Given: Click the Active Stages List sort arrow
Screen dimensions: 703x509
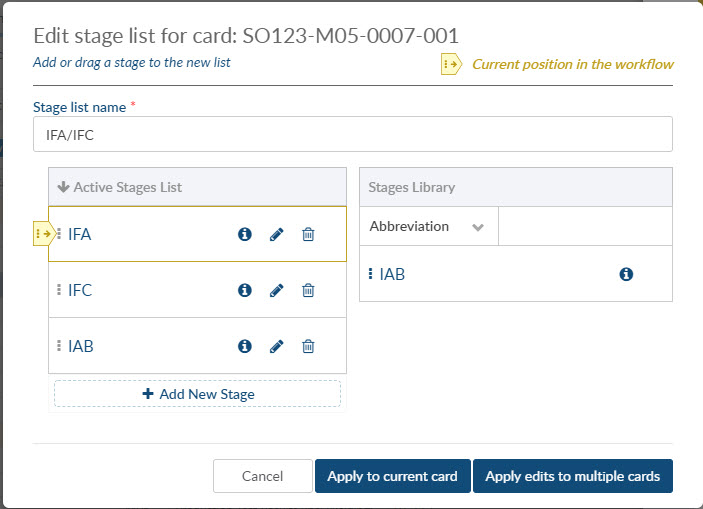Looking at the screenshot, I should coord(63,187).
